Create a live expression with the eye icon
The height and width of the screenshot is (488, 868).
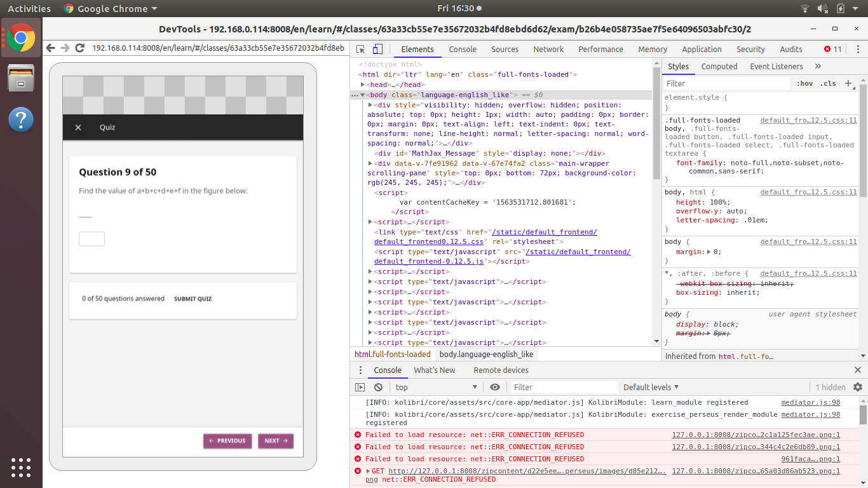tap(495, 387)
